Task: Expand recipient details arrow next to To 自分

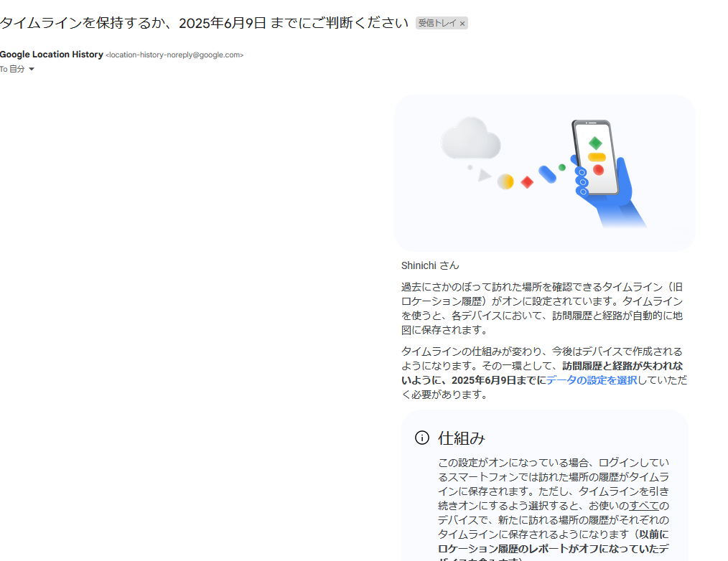Action: [x=32, y=69]
